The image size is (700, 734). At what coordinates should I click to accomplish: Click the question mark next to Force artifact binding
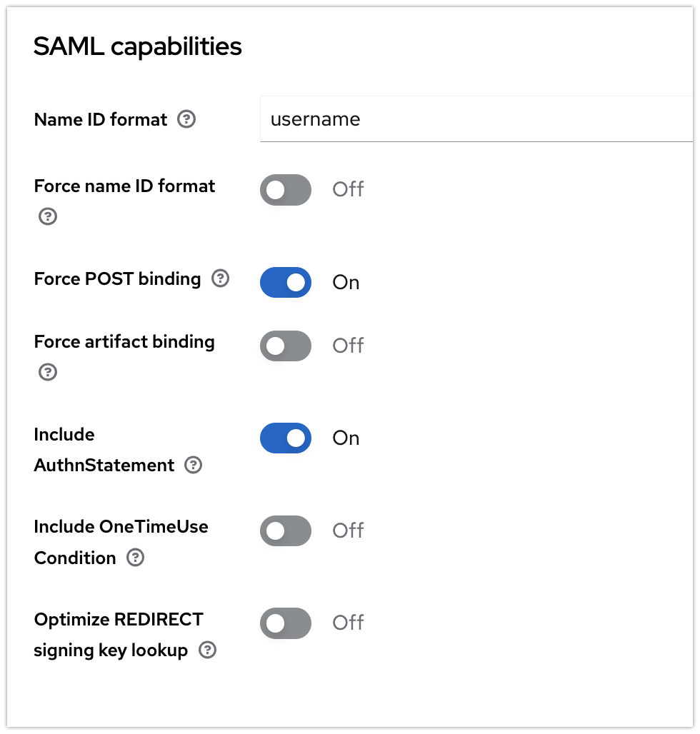tap(47, 371)
